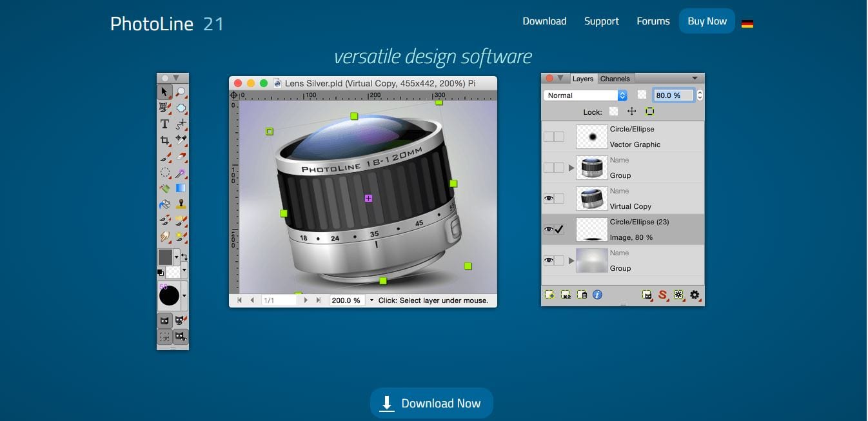Select the eraser tool
This screenshot has height=421, width=868.
point(181,157)
